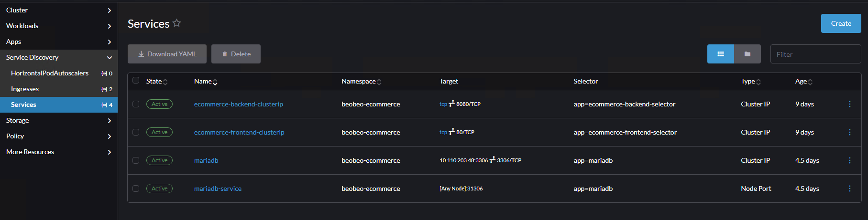
Task: Open Ingresses in the sidebar
Action: click(25, 89)
